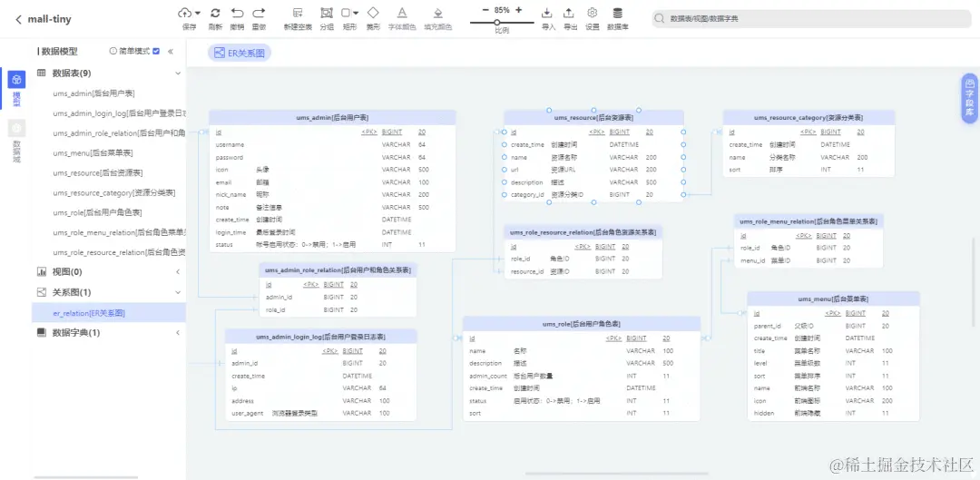This screenshot has height=480, width=980.
Task: Click ums_role_resource_relation table header on canvas
Action: click(x=583, y=232)
